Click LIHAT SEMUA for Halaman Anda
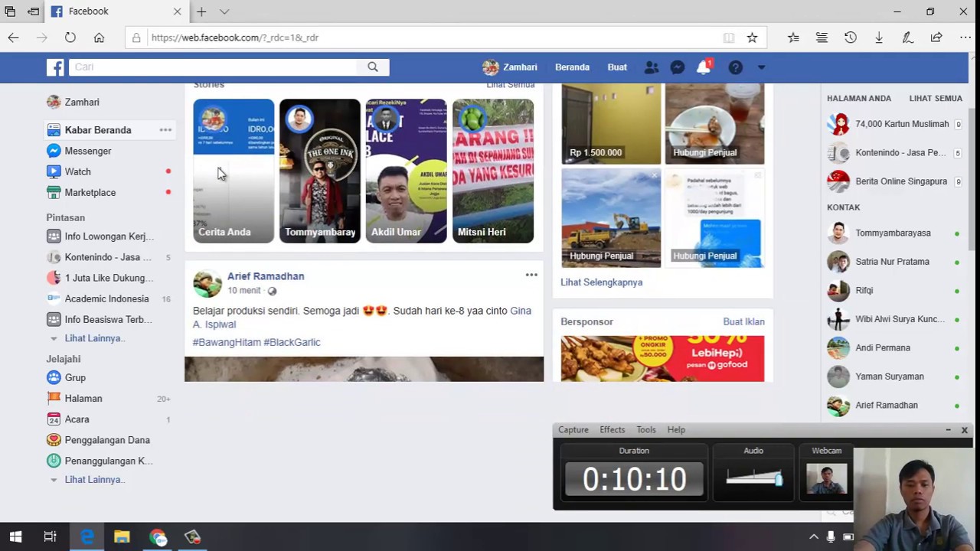 (936, 98)
